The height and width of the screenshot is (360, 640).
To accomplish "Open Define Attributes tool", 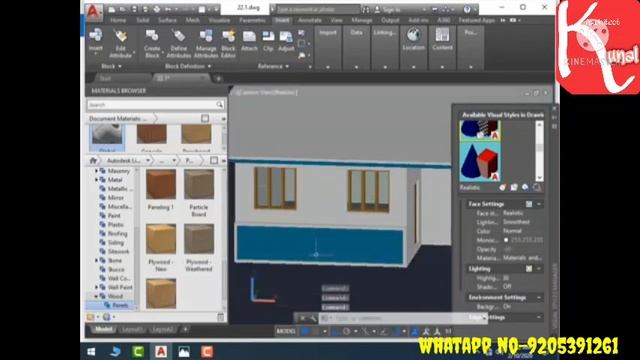I will click(x=179, y=43).
